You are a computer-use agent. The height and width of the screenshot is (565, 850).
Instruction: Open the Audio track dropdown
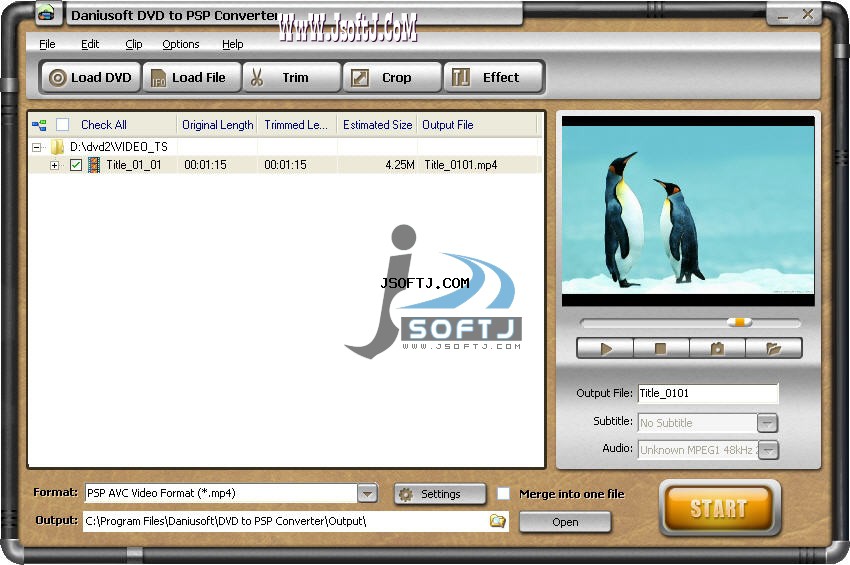coord(769,450)
